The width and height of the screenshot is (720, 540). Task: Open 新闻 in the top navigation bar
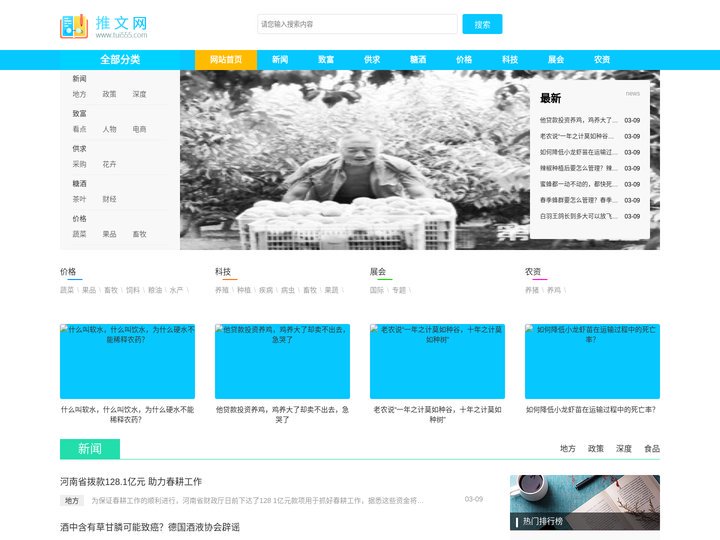[x=280, y=59]
